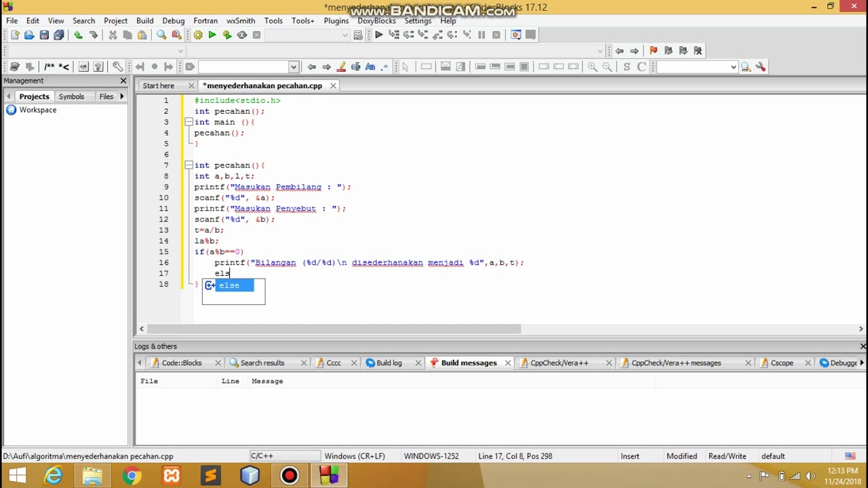The height and width of the screenshot is (488, 868).
Task: Create a new file via toolbar icon
Action: point(15,35)
